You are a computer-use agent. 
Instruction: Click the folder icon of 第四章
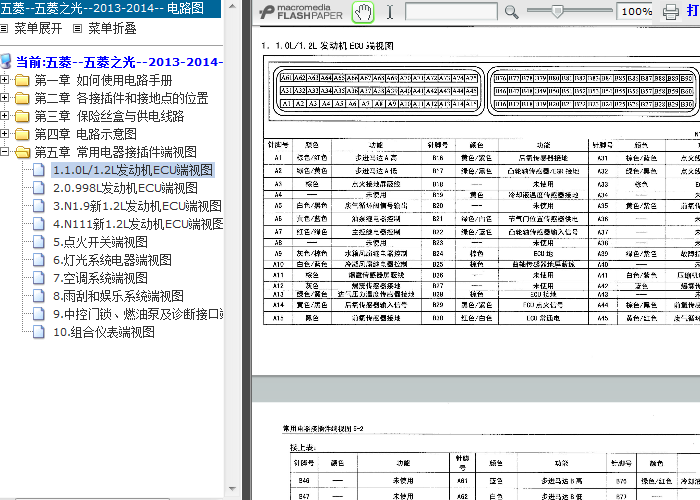22,134
